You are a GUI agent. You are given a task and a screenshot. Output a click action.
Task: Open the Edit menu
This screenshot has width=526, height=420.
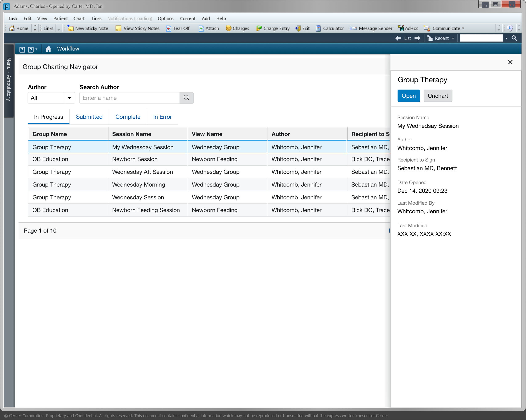tap(27, 19)
